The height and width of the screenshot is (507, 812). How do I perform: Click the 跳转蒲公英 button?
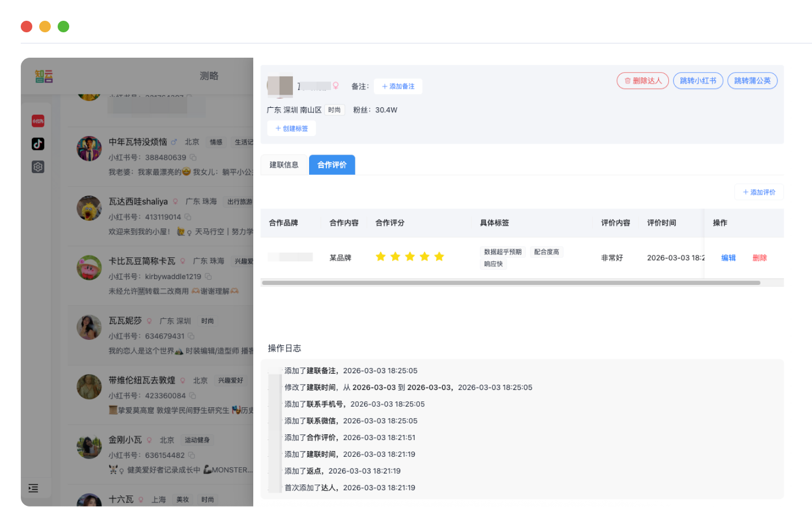click(x=753, y=81)
